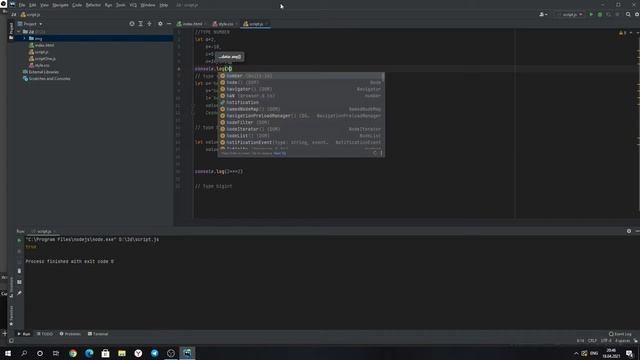Click the Debug bug icon in toolbar

coord(600,14)
